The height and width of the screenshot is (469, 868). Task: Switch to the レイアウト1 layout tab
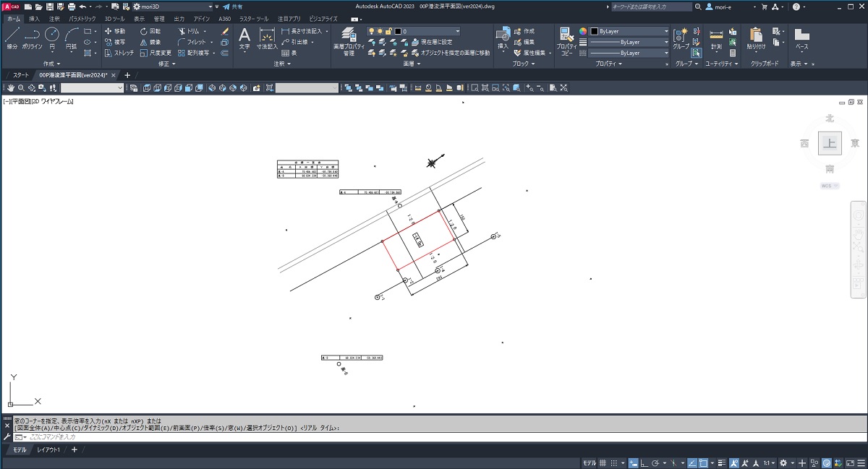click(48, 449)
